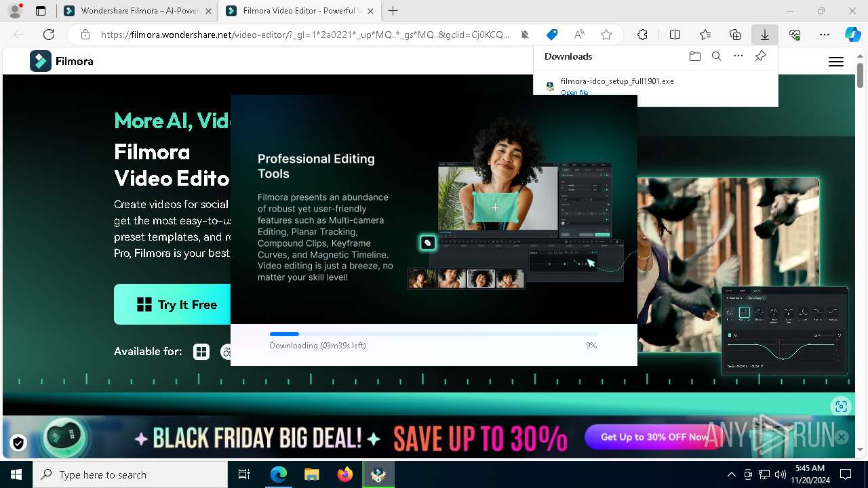This screenshot has width=868, height=488.
Task: Click the Downloads toolbar icon in Edge
Action: (x=764, y=35)
